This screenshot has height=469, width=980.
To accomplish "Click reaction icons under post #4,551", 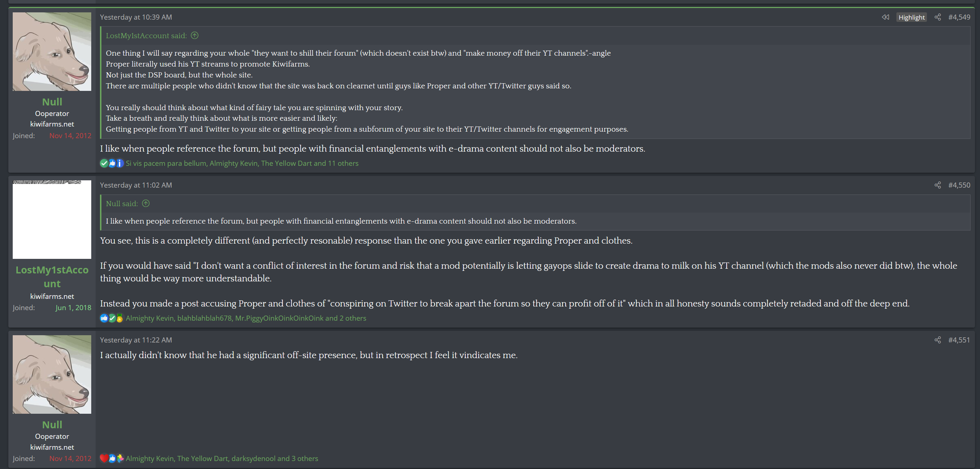I will pos(112,458).
